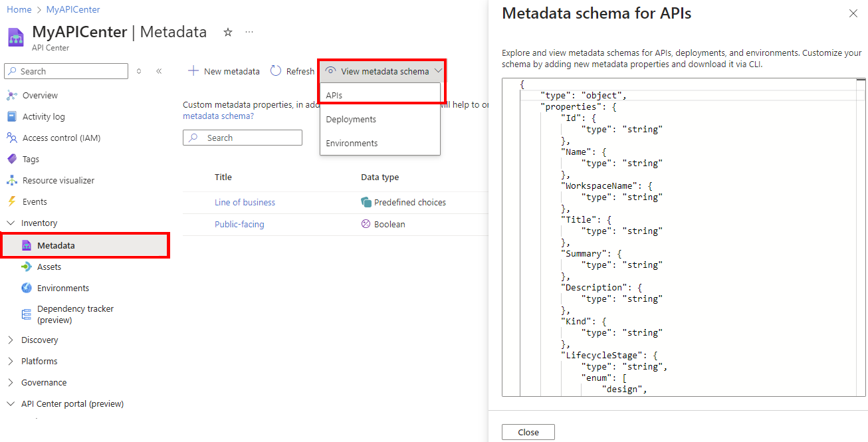Click the Close button in schema panel

click(x=528, y=432)
